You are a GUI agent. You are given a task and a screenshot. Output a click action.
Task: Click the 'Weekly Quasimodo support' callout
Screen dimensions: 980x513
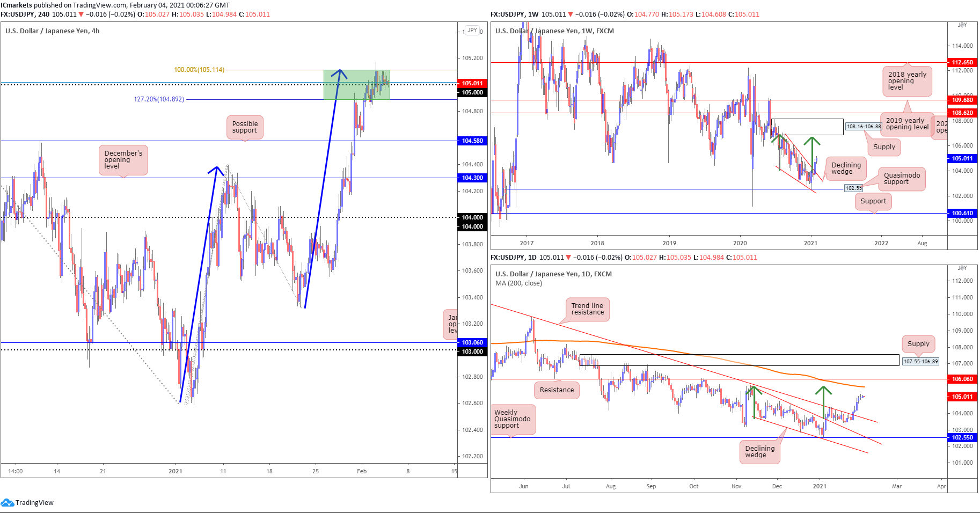[513, 419]
